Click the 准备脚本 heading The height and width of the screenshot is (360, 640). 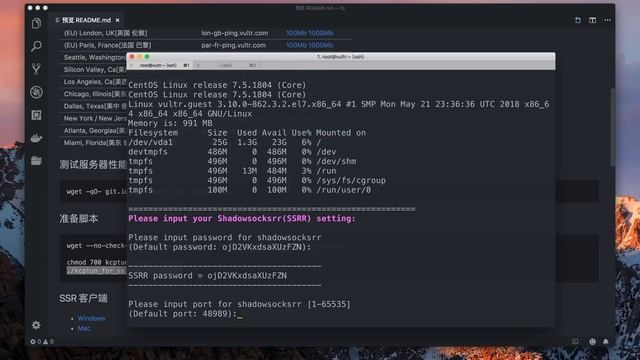coord(79,218)
